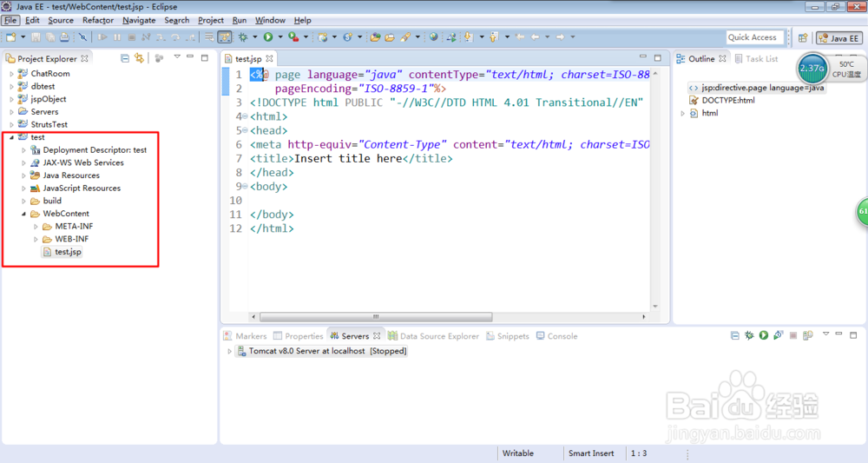
Task: Click the Open Task folder icon
Action: [x=390, y=37]
